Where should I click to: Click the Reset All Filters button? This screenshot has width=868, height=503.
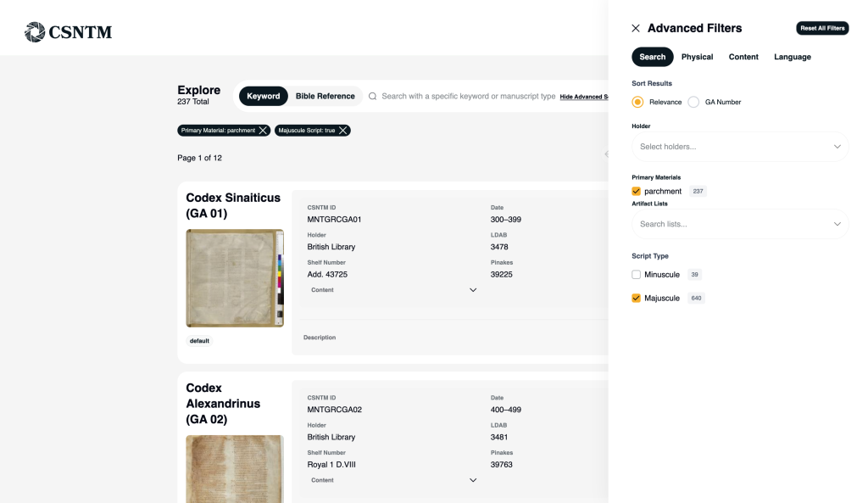(x=822, y=28)
